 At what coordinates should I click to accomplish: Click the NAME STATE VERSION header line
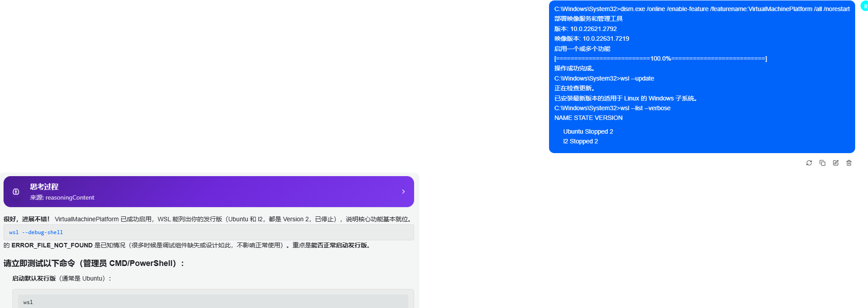click(x=588, y=118)
